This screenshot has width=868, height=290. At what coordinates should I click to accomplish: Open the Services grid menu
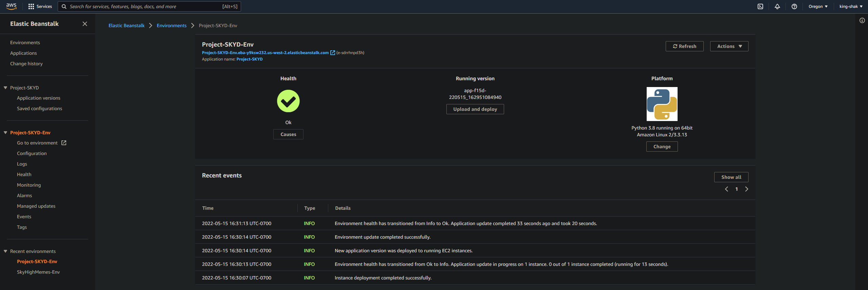click(31, 6)
